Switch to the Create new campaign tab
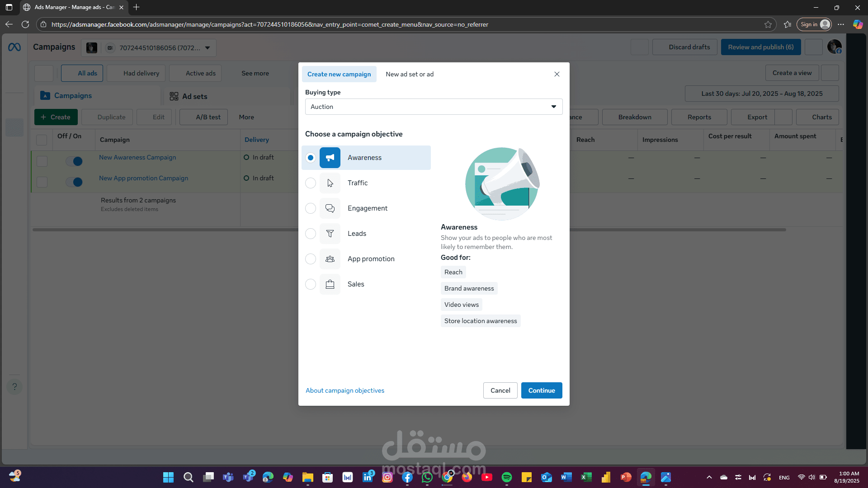 [339, 74]
